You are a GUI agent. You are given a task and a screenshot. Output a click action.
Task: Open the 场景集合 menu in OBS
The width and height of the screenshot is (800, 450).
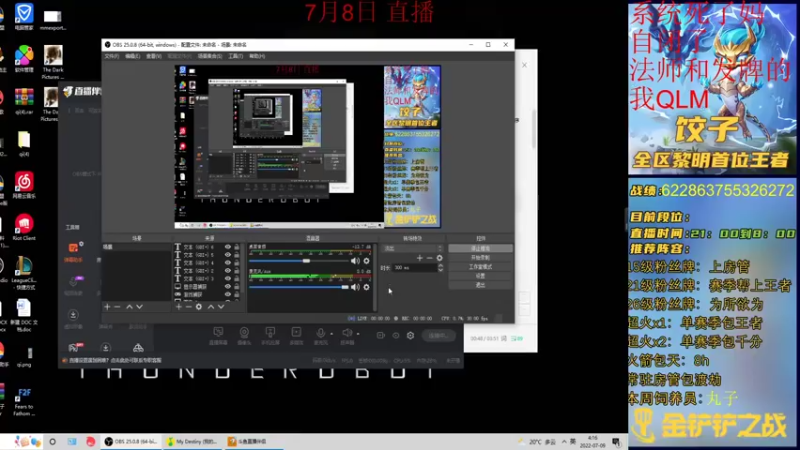click(210, 56)
